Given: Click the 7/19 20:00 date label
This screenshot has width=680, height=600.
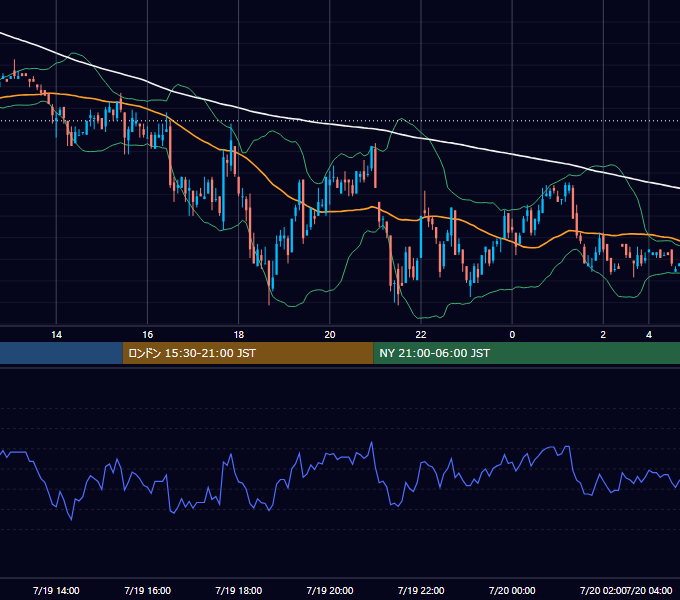Looking at the screenshot, I should coord(330,590).
